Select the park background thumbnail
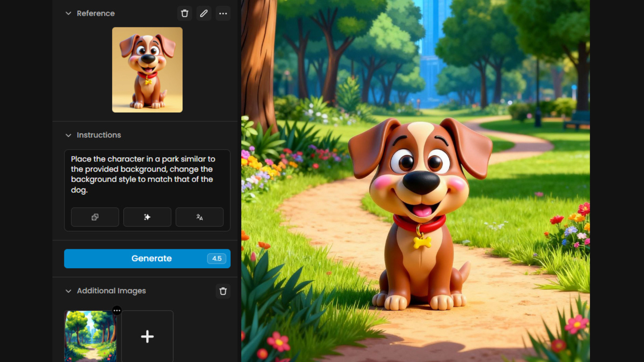Viewport: 644px width, 362px height. [x=90, y=337]
